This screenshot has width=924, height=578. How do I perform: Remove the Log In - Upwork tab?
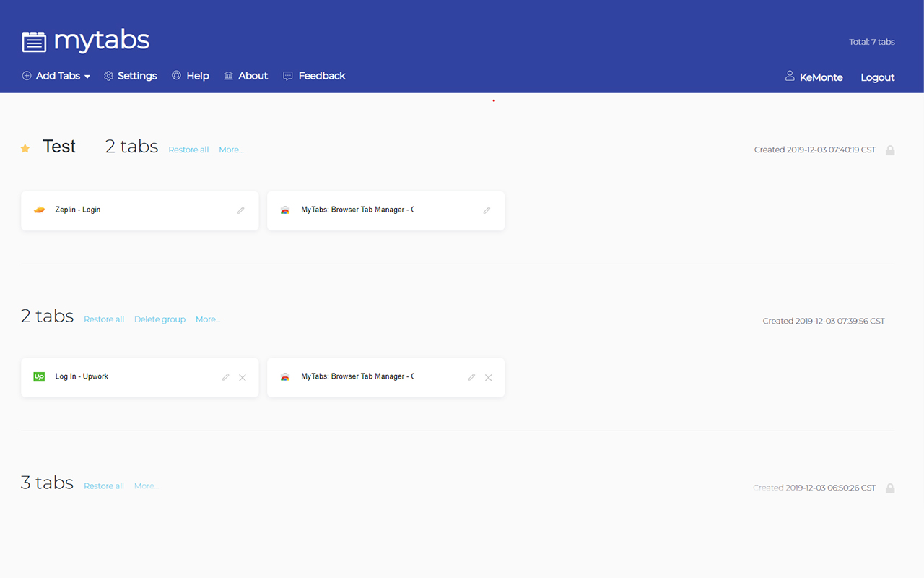pyautogui.click(x=243, y=378)
